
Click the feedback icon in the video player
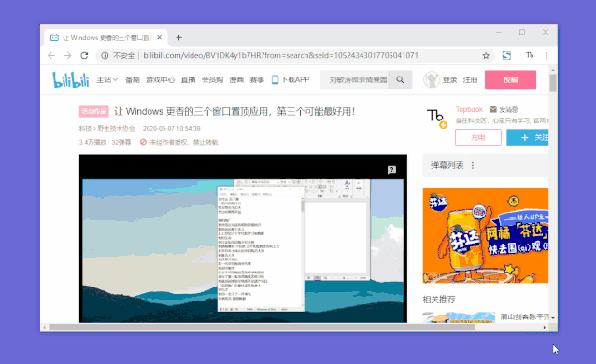391,170
